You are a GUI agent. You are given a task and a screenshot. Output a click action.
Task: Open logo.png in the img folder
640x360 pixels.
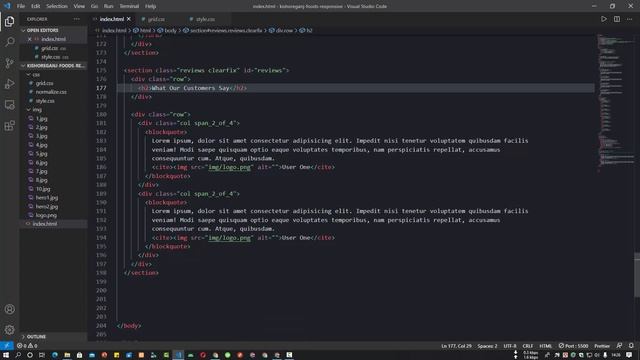[x=53, y=215]
